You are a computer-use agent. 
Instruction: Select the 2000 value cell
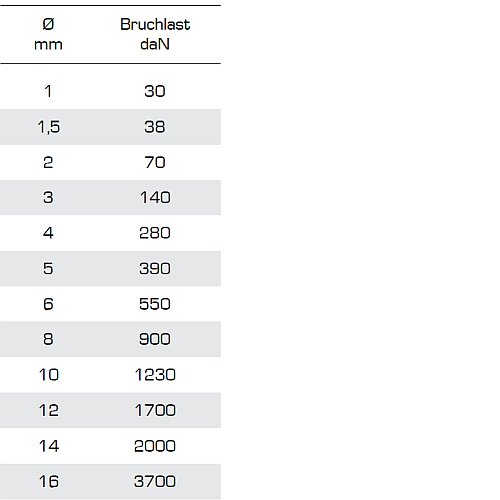pos(155,446)
